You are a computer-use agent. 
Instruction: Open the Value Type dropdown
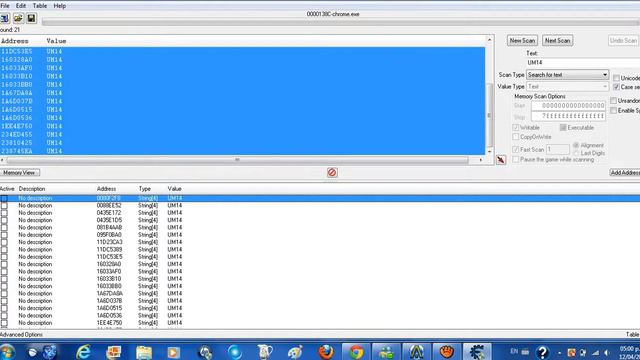click(x=567, y=87)
